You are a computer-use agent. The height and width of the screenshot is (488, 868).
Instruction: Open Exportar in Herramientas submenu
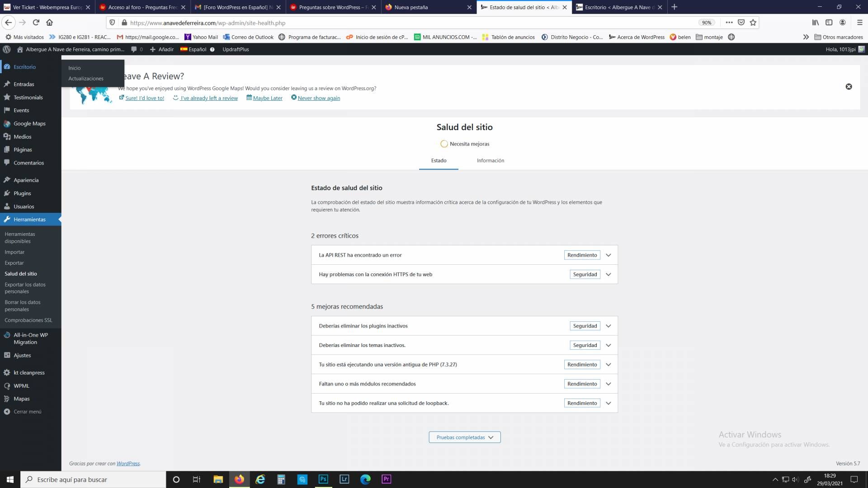point(14,263)
